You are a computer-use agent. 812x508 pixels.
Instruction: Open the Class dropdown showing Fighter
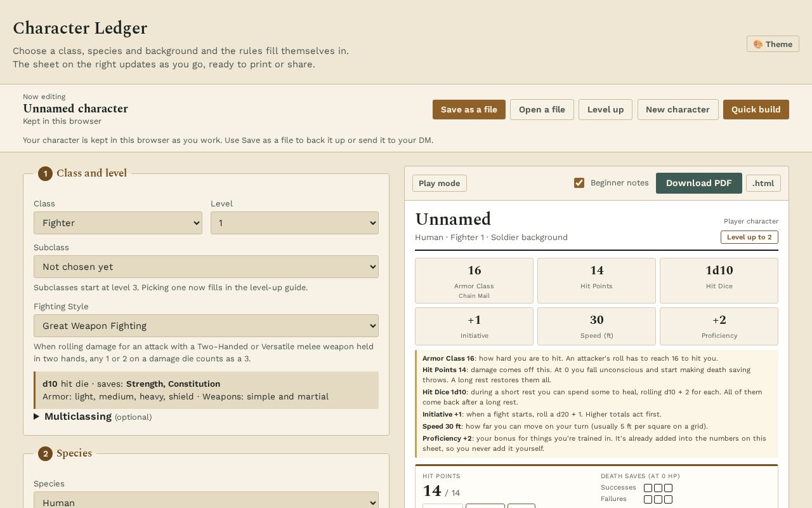(118, 223)
